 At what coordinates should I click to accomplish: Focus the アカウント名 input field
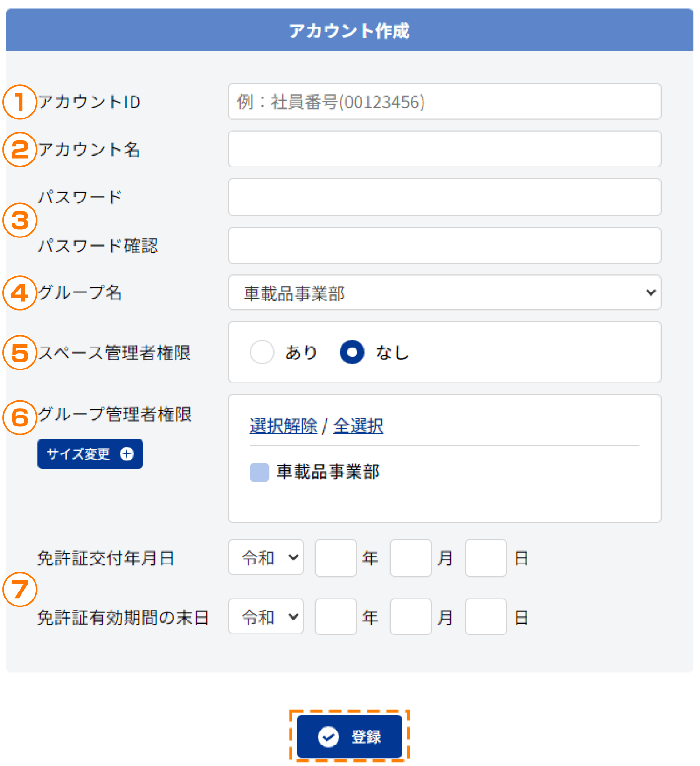444,149
